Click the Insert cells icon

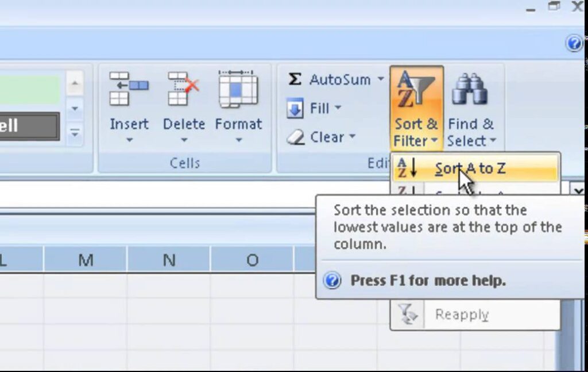tap(129, 89)
